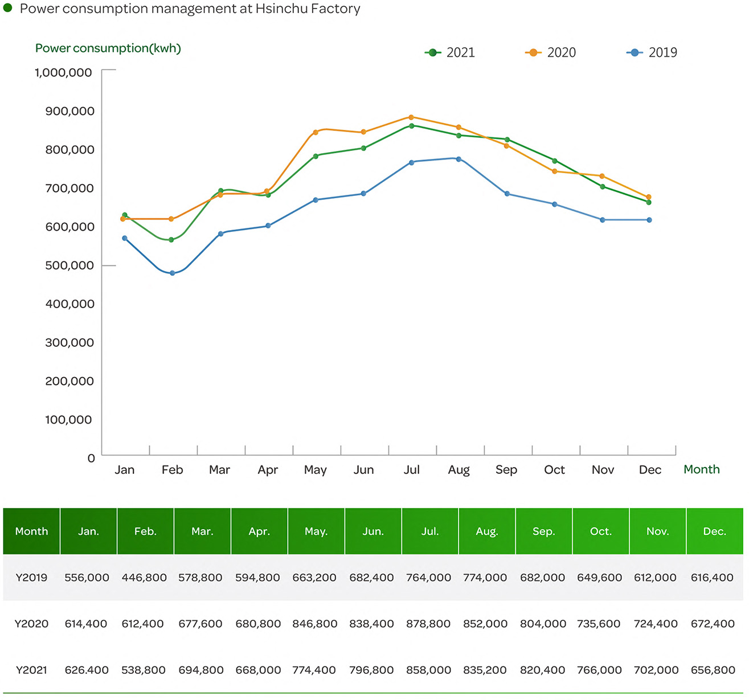
Task: Click the 735,600 cell
Action: pyautogui.click(x=599, y=624)
